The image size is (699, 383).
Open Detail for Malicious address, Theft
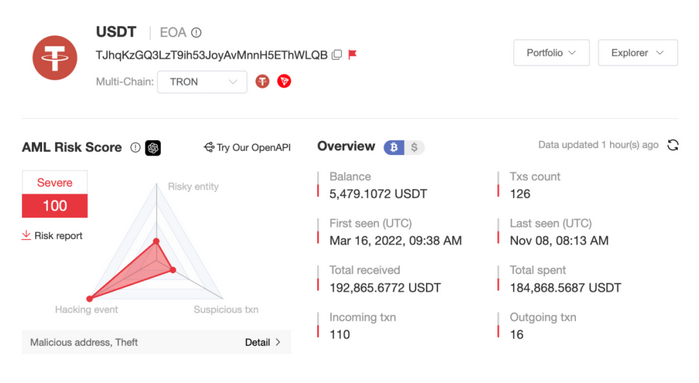coord(263,342)
